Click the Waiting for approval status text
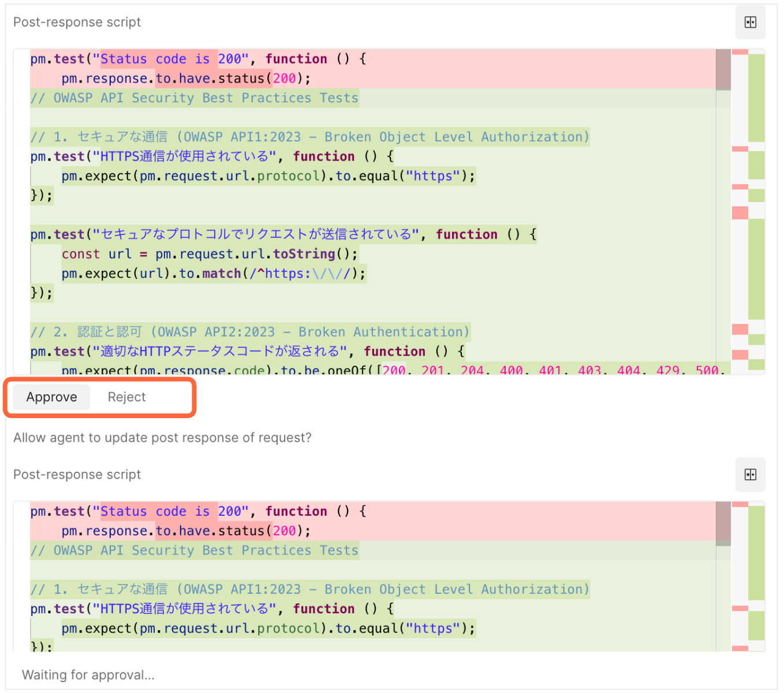The height and width of the screenshot is (693, 784). pyautogui.click(x=88, y=675)
